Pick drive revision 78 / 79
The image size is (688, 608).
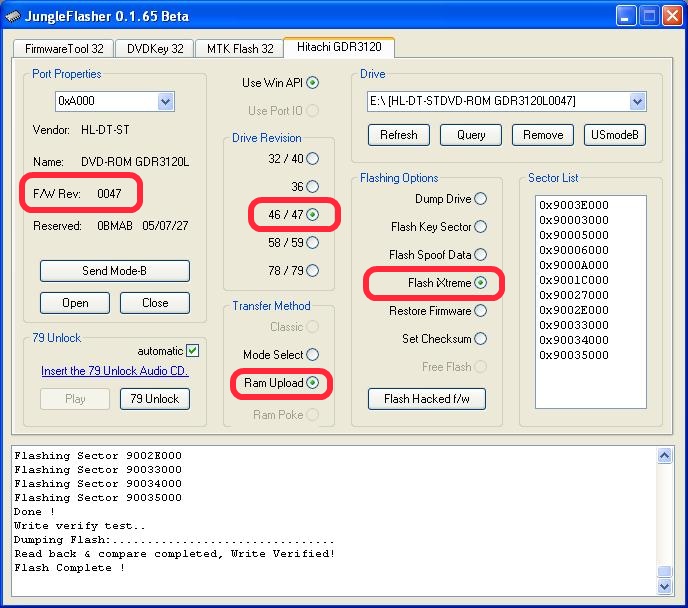312,271
